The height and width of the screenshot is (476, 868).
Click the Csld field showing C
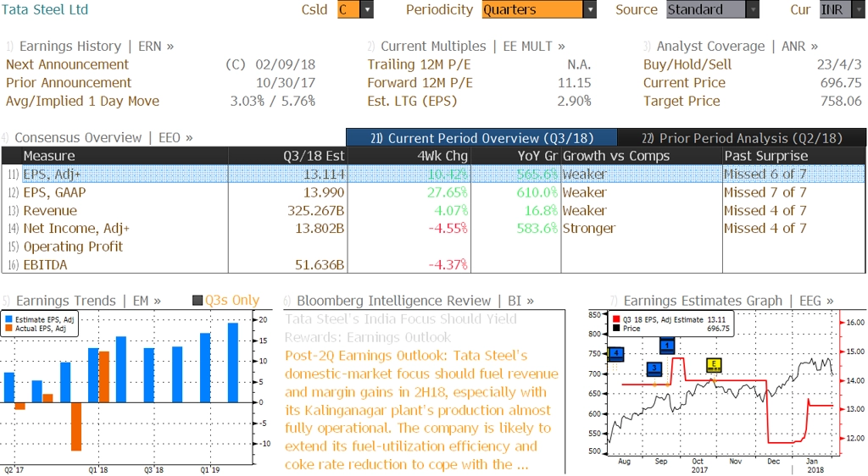pyautogui.click(x=348, y=9)
